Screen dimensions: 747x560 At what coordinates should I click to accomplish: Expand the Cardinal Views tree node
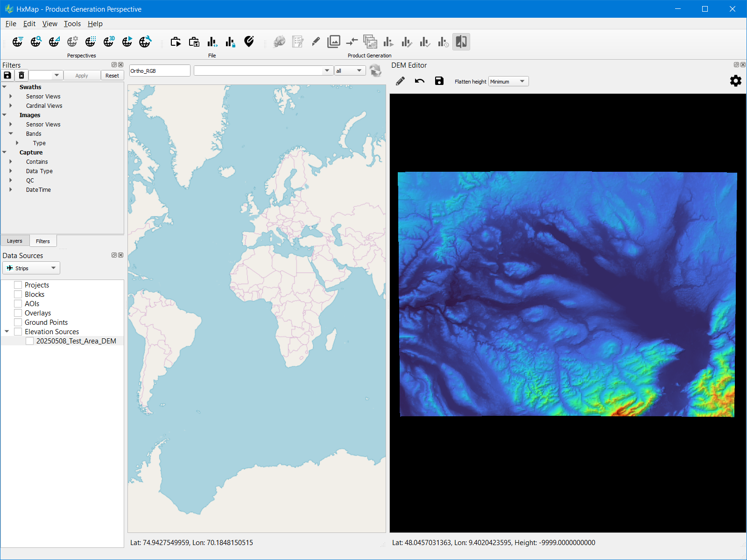[x=11, y=106]
